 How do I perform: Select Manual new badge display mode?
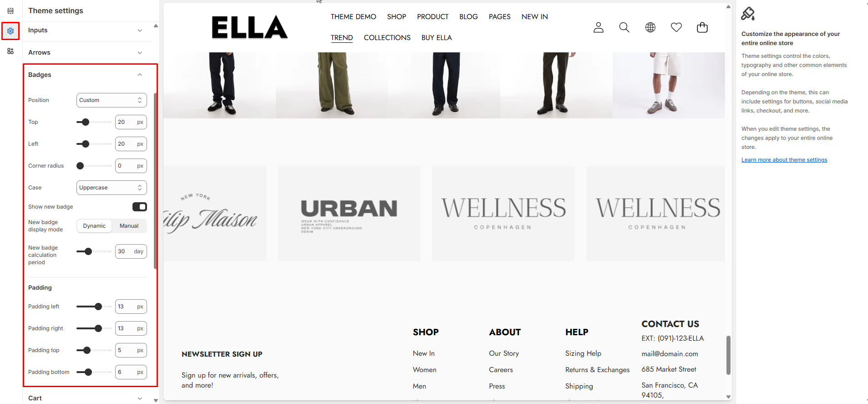pyautogui.click(x=129, y=226)
